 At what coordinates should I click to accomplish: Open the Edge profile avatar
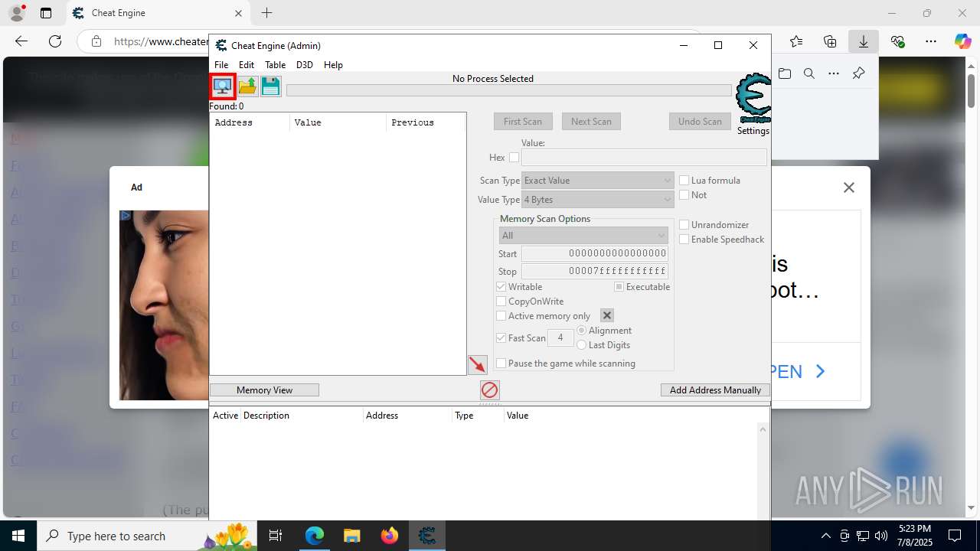click(16, 13)
